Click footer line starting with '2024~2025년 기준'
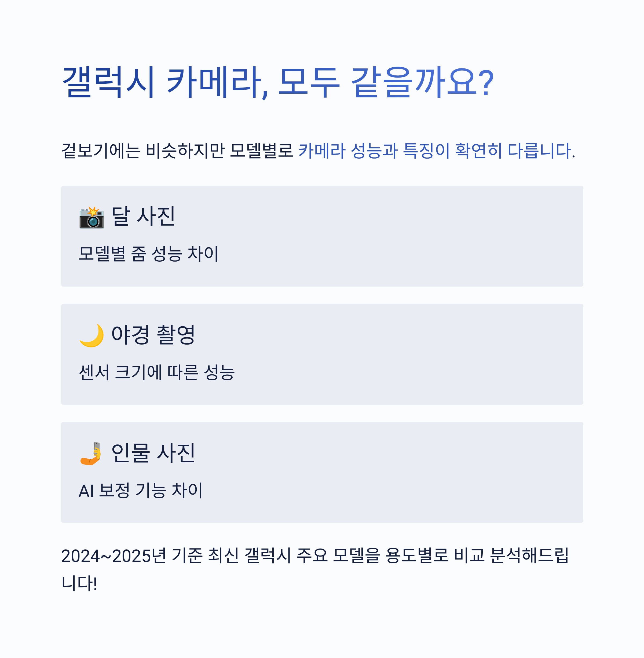644x658 pixels. coord(315,556)
